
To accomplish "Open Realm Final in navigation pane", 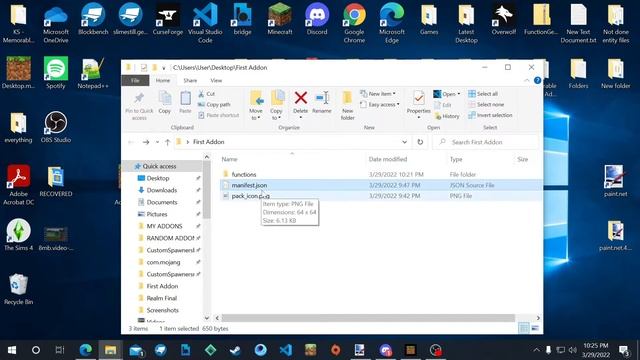I will click(x=162, y=298).
